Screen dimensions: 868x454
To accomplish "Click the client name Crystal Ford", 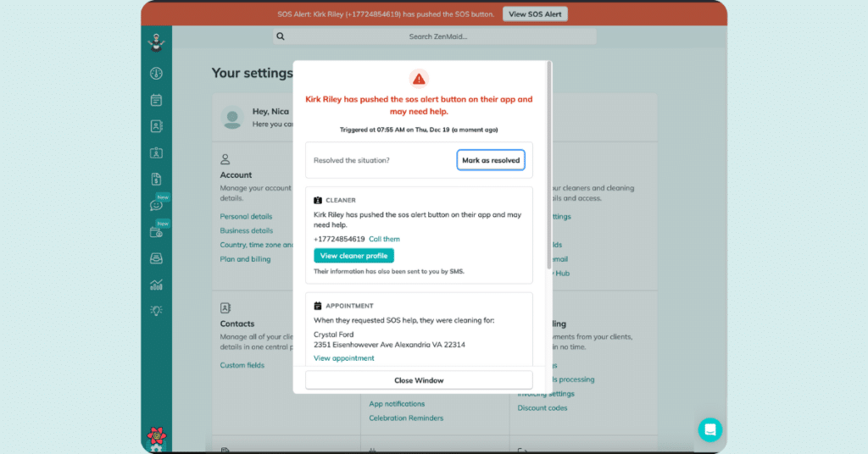I will point(333,335).
